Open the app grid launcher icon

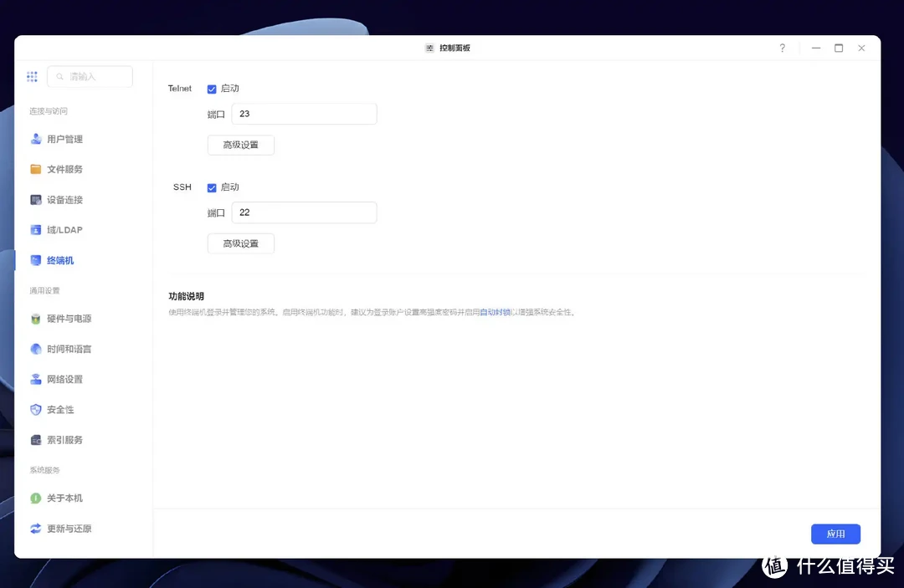pos(32,76)
